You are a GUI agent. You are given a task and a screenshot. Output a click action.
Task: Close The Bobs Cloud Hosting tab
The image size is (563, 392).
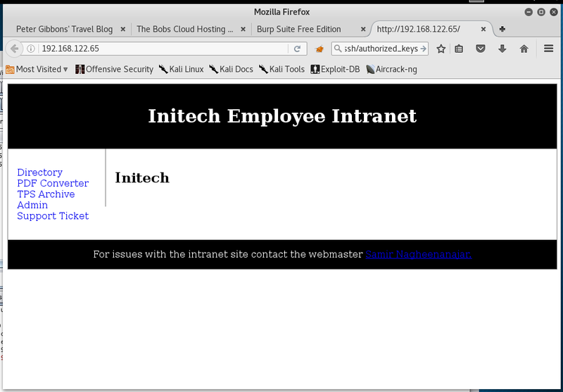pos(243,29)
